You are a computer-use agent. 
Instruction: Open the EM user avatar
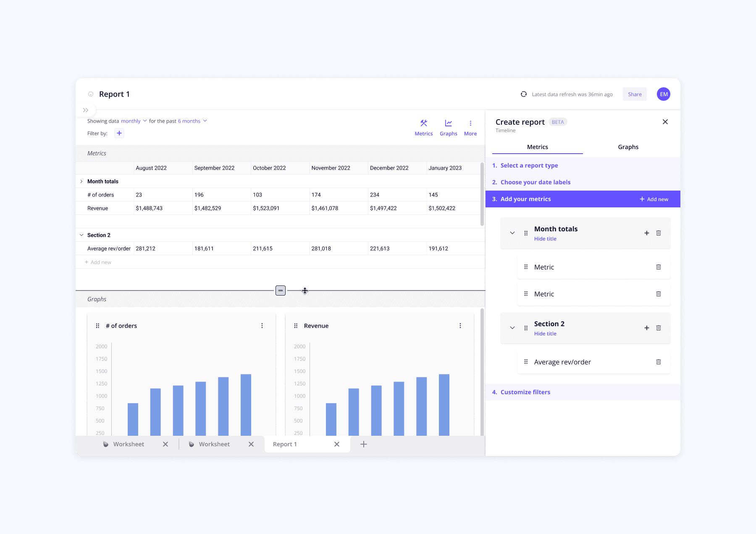pyautogui.click(x=664, y=94)
